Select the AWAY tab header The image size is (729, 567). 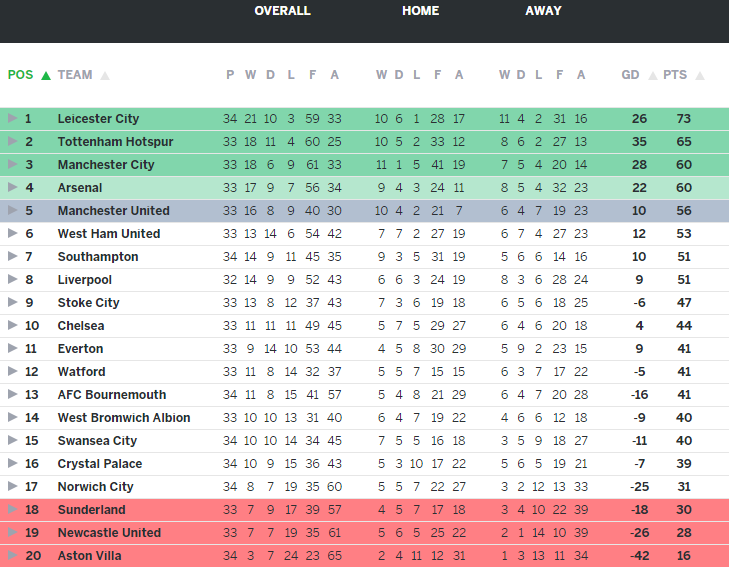click(543, 11)
